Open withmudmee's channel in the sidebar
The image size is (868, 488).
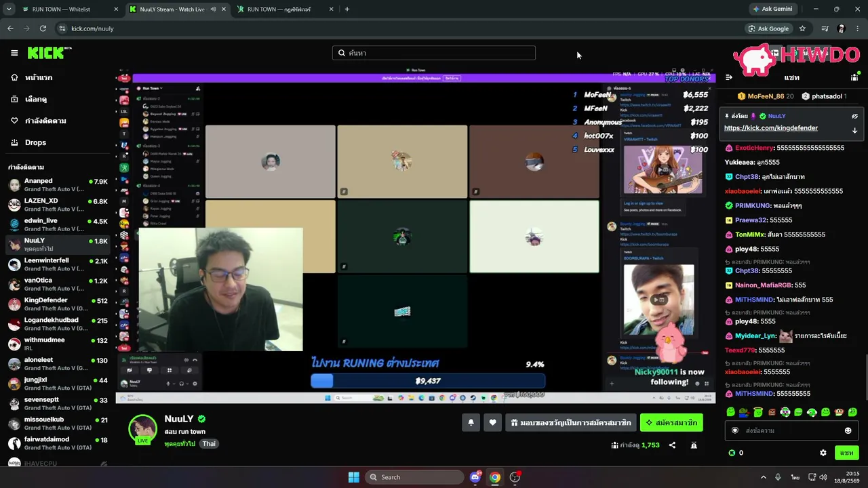click(57, 344)
